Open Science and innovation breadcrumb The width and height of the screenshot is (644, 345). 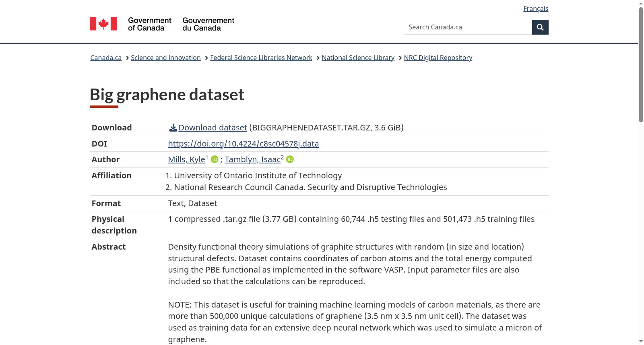tap(166, 58)
